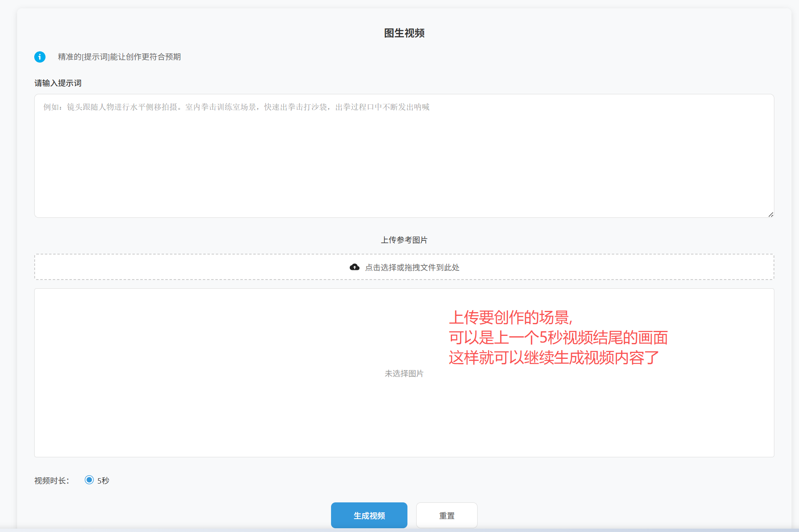Click the upload drop zone to choose a file
This screenshot has height=532, width=799.
click(404, 267)
